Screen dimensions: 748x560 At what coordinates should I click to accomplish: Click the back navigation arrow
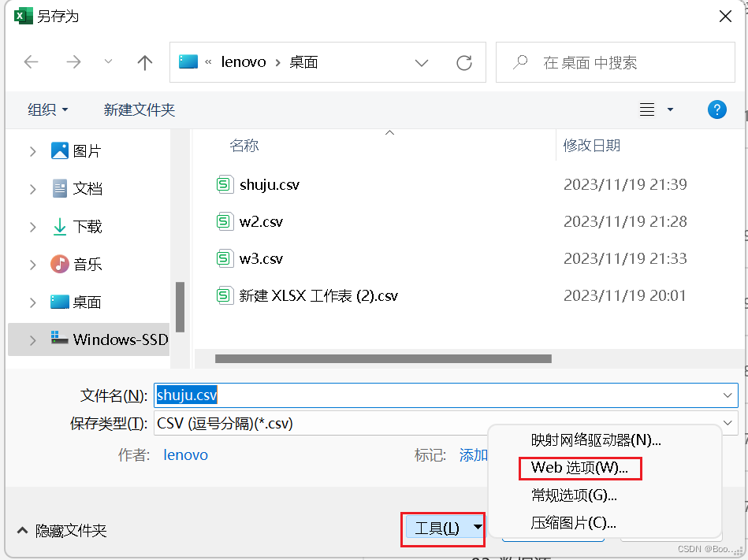(31, 61)
